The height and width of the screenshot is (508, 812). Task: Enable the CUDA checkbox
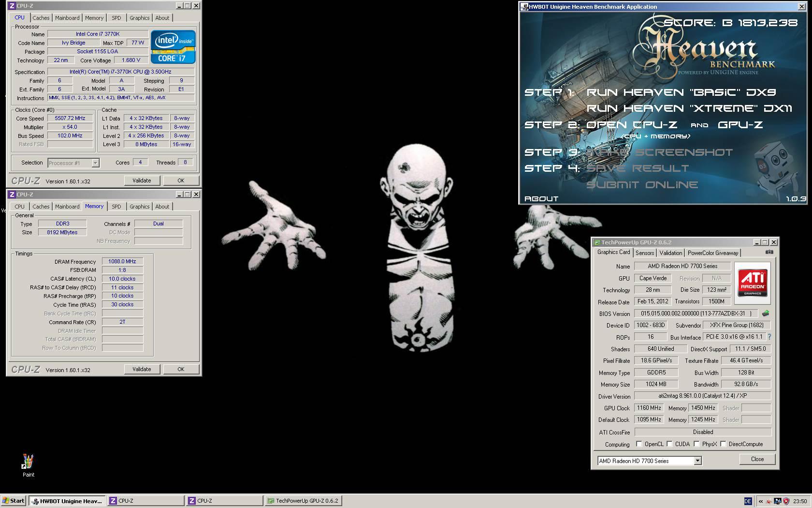pos(669,444)
